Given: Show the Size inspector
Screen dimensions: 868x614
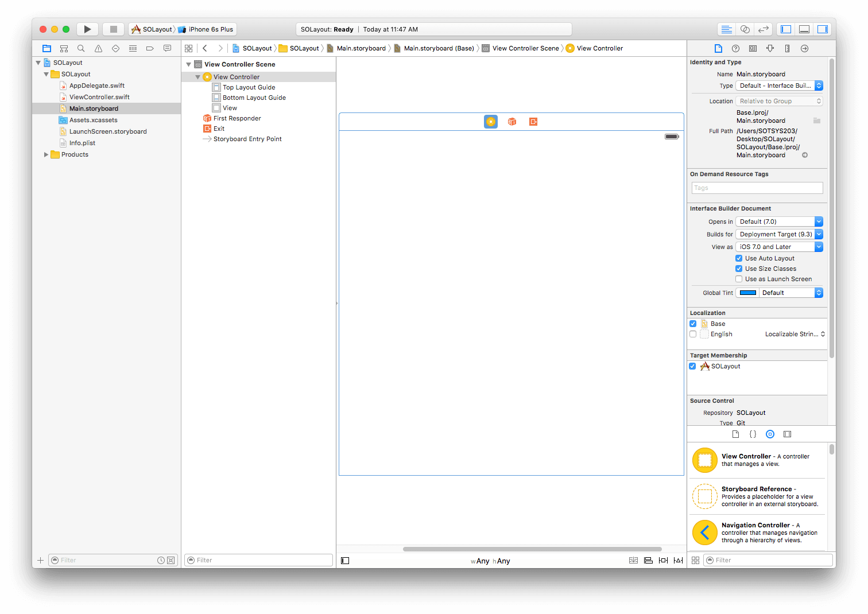Looking at the screenshot, I should [787, 49].
